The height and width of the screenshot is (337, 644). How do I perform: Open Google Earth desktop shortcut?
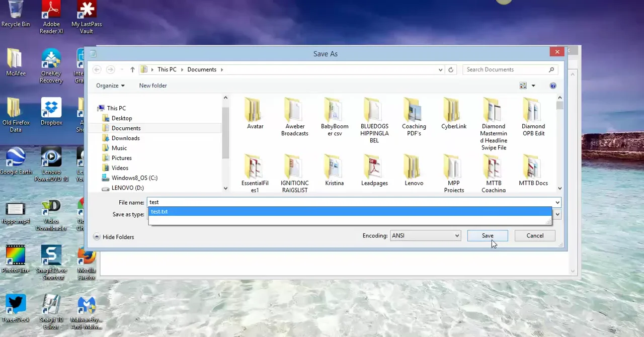[x=16, y=161]
